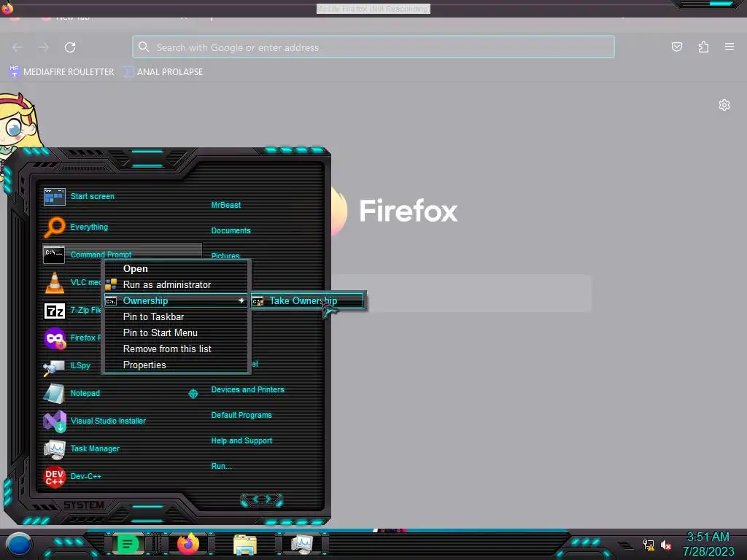Click the Visual Studio Installer label
Viewport: 747px width, 560px height.
pyautogui.click(x=108, y=421)
